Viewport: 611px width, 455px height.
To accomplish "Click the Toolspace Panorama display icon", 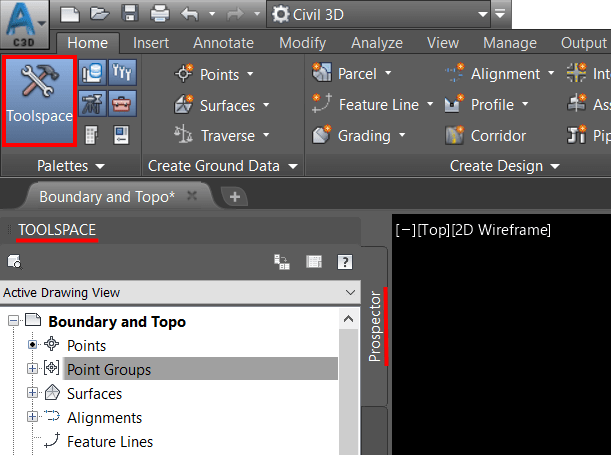I will (x=314, y=262).
